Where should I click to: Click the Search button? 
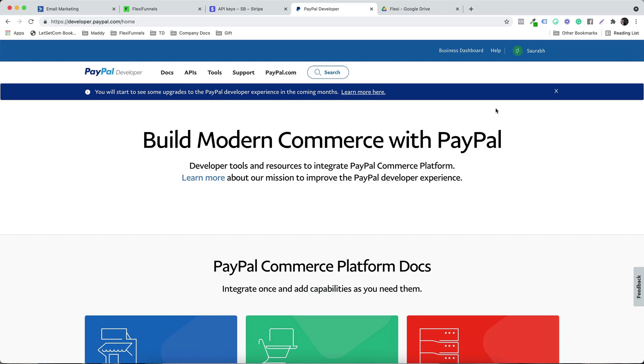pyautogui.click(x=328, y=72)
